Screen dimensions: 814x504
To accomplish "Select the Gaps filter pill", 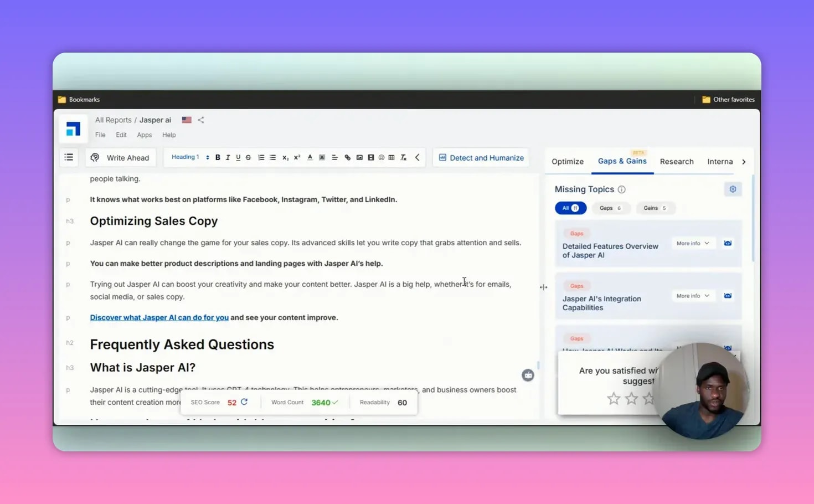I will pos(611,208).
